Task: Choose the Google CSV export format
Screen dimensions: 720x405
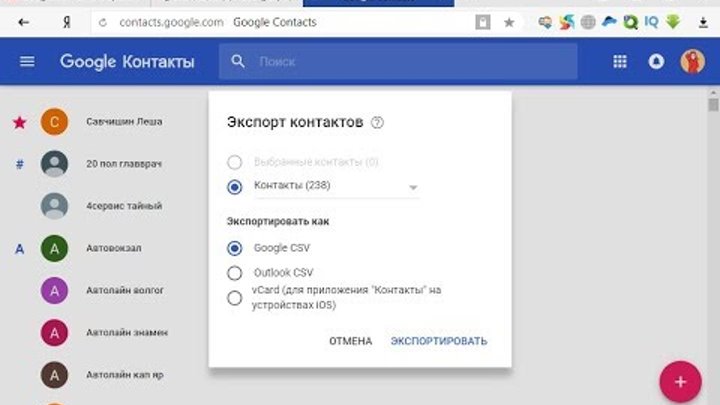Action: (235, 248)
